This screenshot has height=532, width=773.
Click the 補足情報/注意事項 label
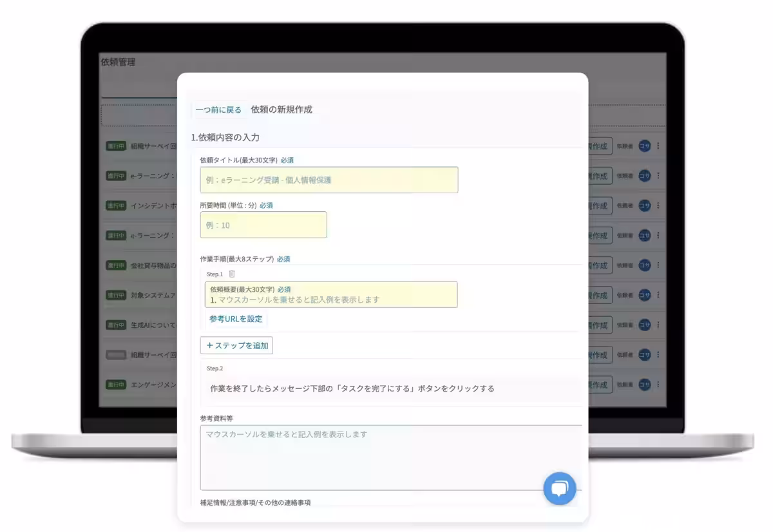pyautogui.click(x=255, y=502)
